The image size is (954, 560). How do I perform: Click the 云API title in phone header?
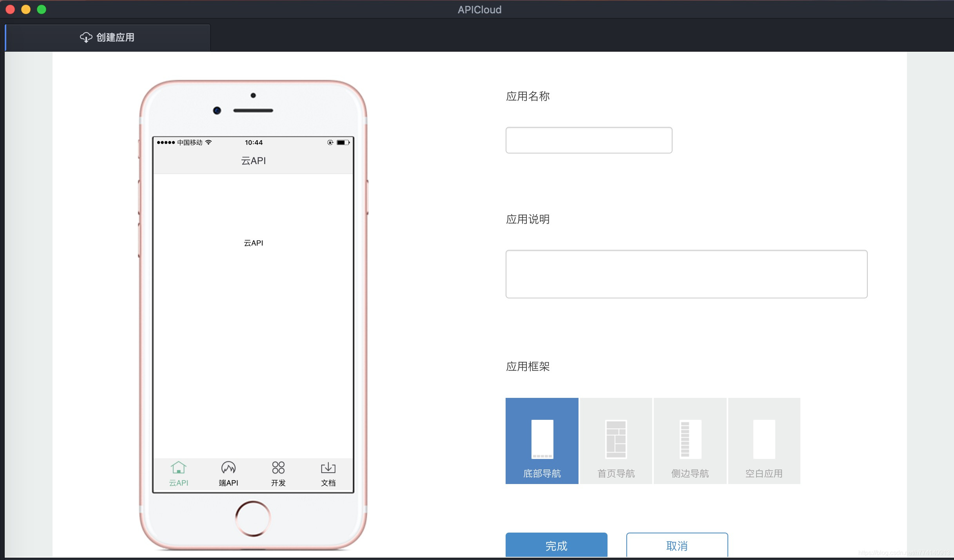254,161
